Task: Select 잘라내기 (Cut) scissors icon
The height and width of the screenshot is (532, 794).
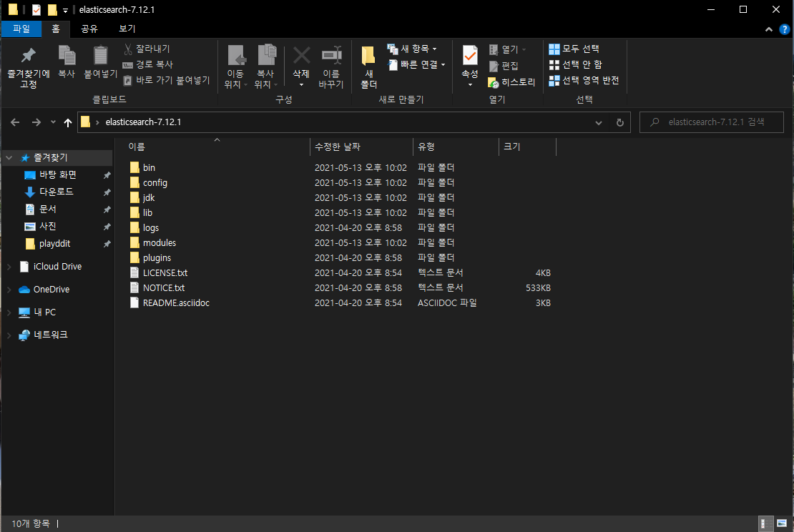Action: coord(128,49)
